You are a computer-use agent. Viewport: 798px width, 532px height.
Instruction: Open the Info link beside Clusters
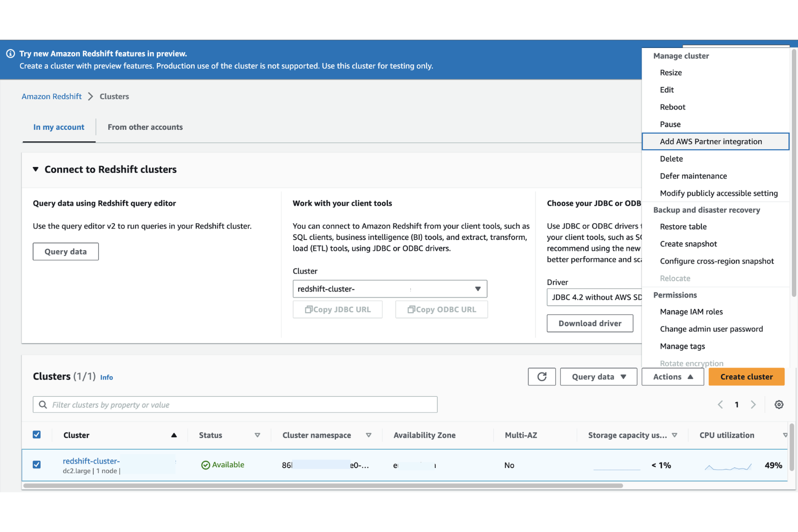coord(107,377)
